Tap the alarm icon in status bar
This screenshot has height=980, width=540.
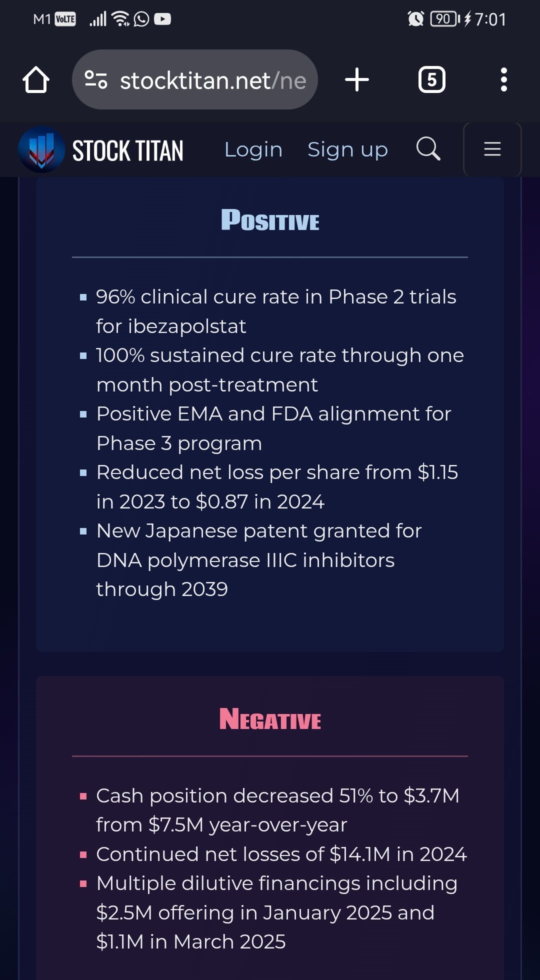coord(416,19)
